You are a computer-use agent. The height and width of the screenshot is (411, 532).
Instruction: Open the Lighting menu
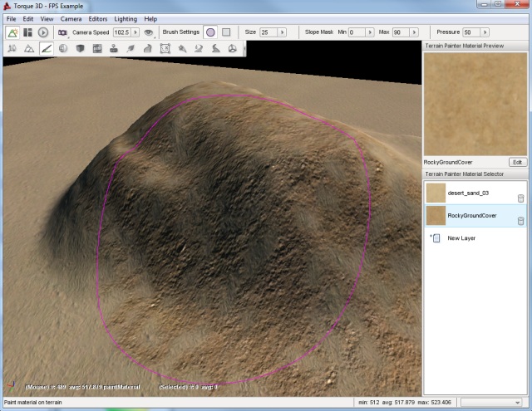click(x=127, y=18)
